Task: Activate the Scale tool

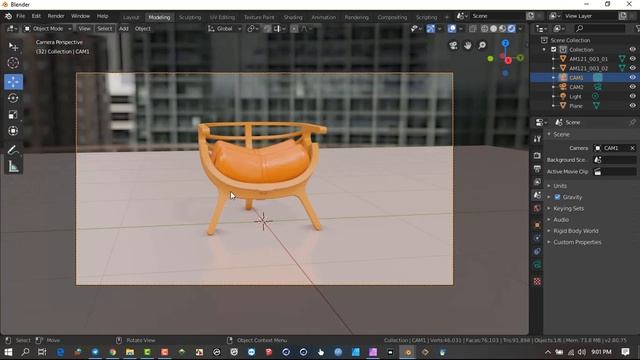Action: pyautogui.click(x=13, y=115)
